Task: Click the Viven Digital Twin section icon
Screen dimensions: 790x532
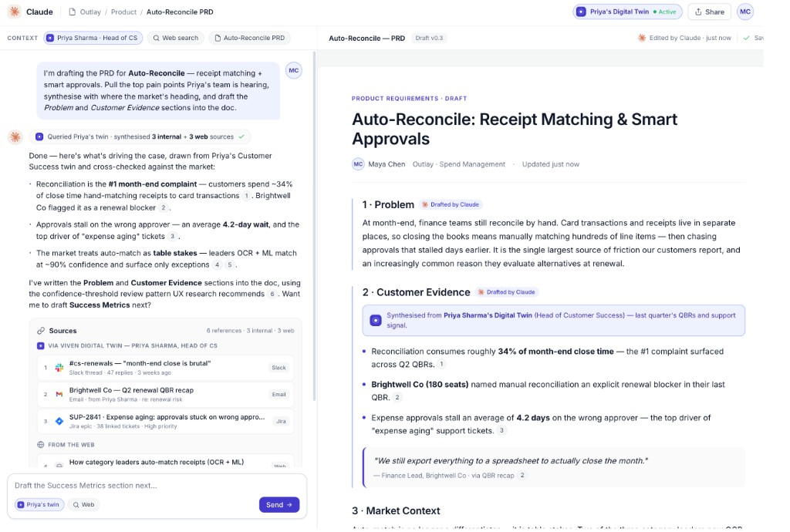Action: point(41,345)
